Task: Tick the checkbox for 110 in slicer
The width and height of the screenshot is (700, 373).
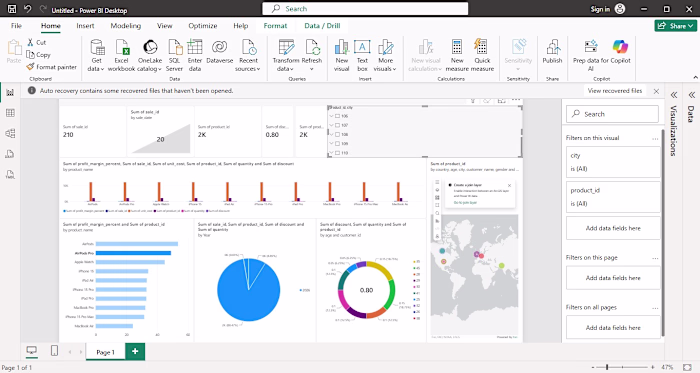Action: [338, 153]
